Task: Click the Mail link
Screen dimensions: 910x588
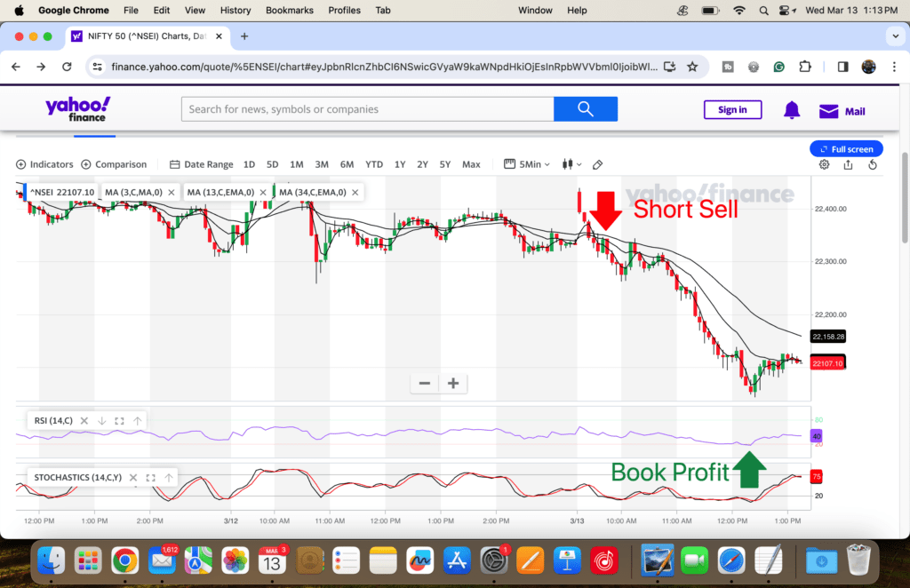Action: click(855, 111)
